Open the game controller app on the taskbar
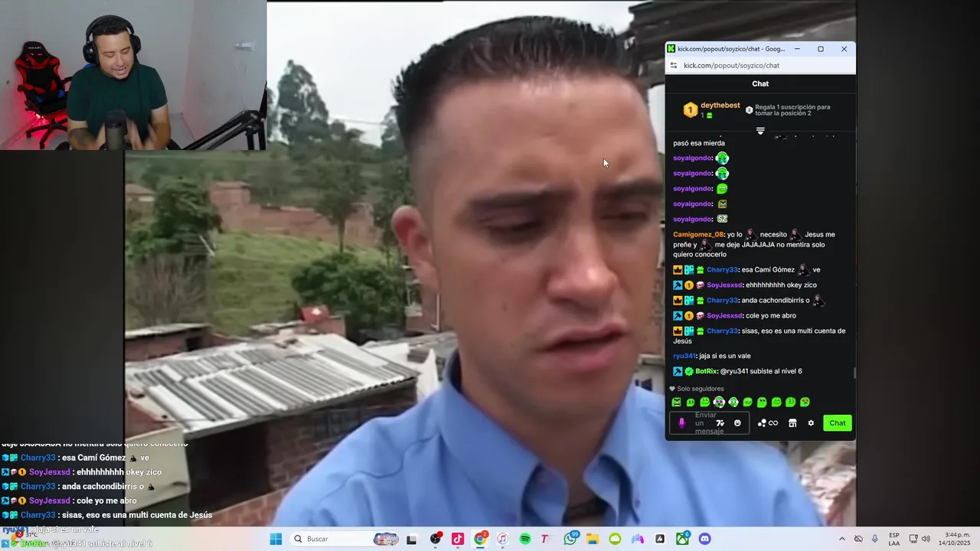 click(637, 539)
